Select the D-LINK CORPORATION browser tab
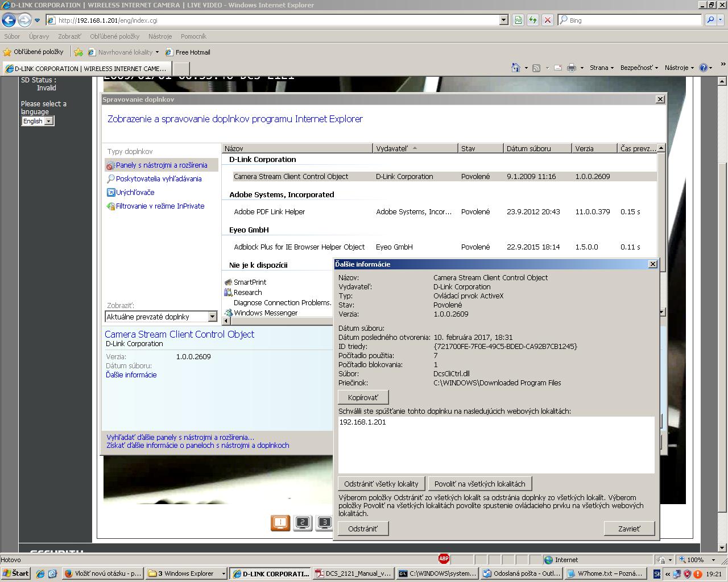 (x=86, y=68)
